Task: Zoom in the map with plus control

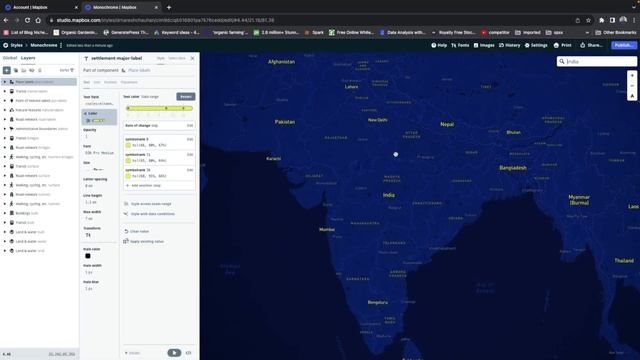Action: pos(632,76)
